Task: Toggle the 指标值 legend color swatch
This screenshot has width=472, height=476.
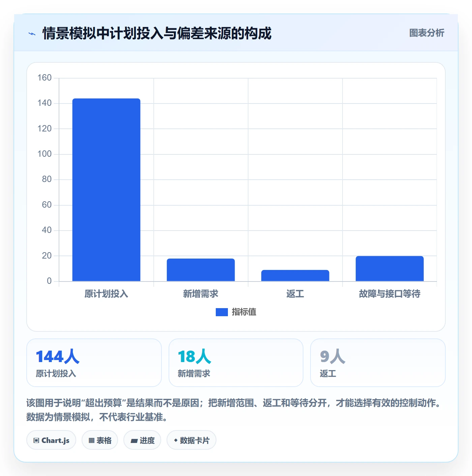Action: pyautogui.click(x=222, y=312)
